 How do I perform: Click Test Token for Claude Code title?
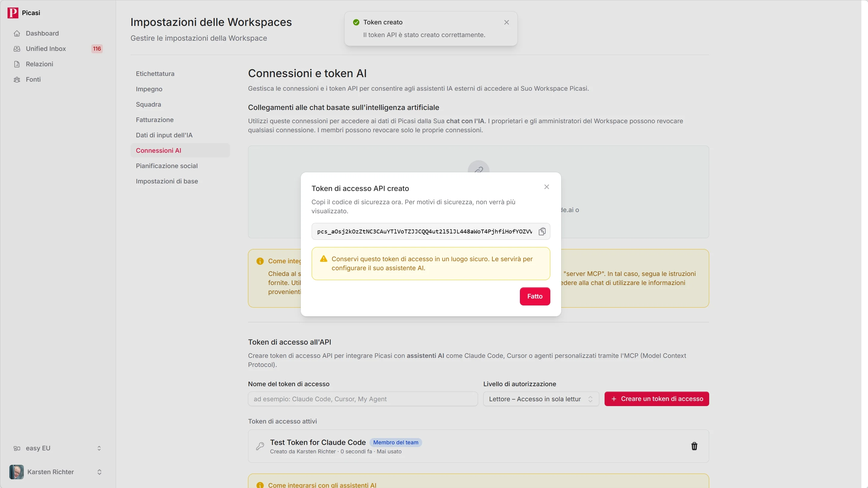point(318,443)
